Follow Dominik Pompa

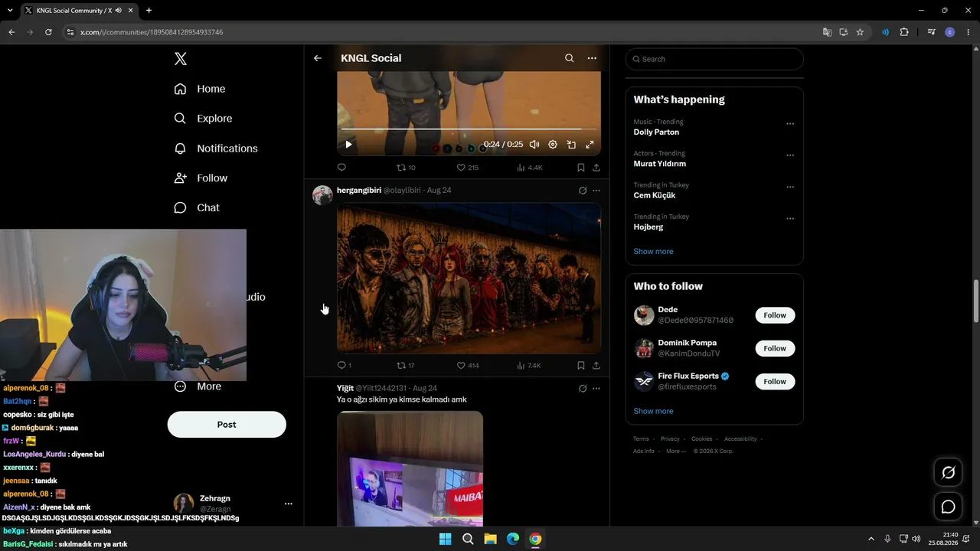775,348
